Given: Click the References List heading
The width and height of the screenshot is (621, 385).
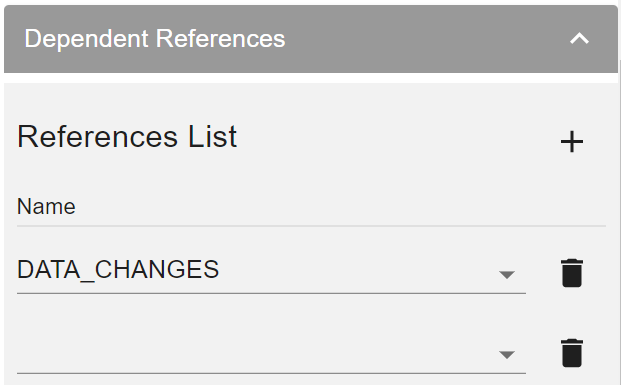Looking at the screenshot, I should 127,137.
